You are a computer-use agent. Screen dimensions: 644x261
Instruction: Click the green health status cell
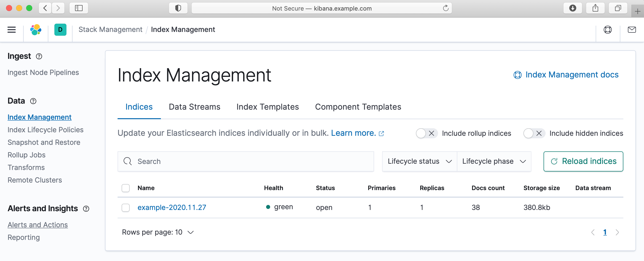coord(279,207)
